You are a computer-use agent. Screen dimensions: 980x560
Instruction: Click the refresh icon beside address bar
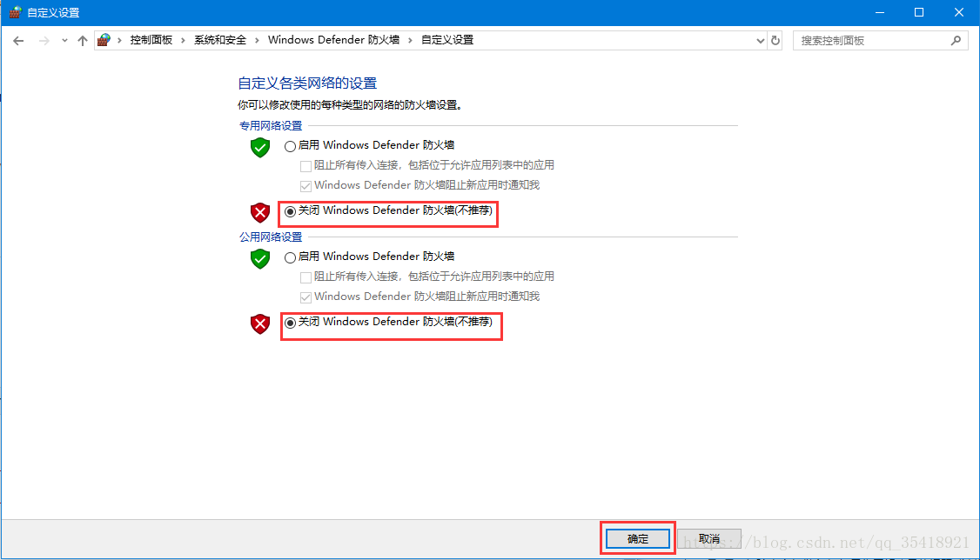[x=775, y=41]
